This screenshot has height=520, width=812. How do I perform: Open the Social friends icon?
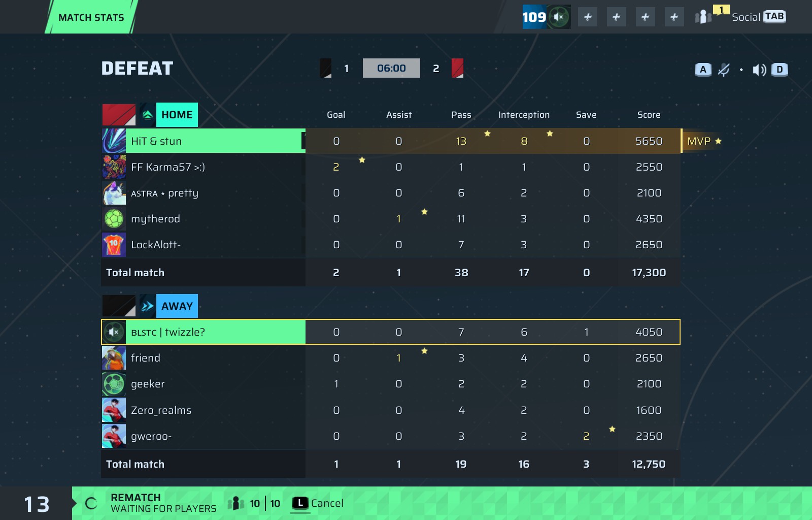pos(703,17)
